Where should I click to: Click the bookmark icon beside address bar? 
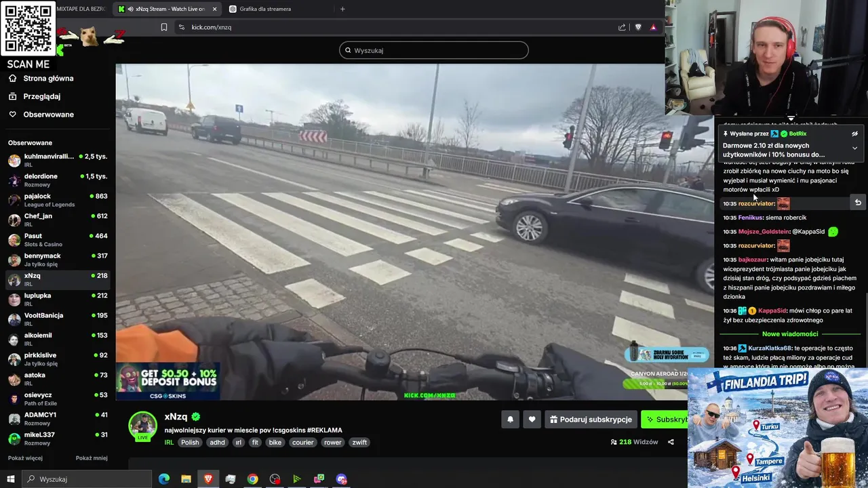pyautogui.click(x=164, y=27)
